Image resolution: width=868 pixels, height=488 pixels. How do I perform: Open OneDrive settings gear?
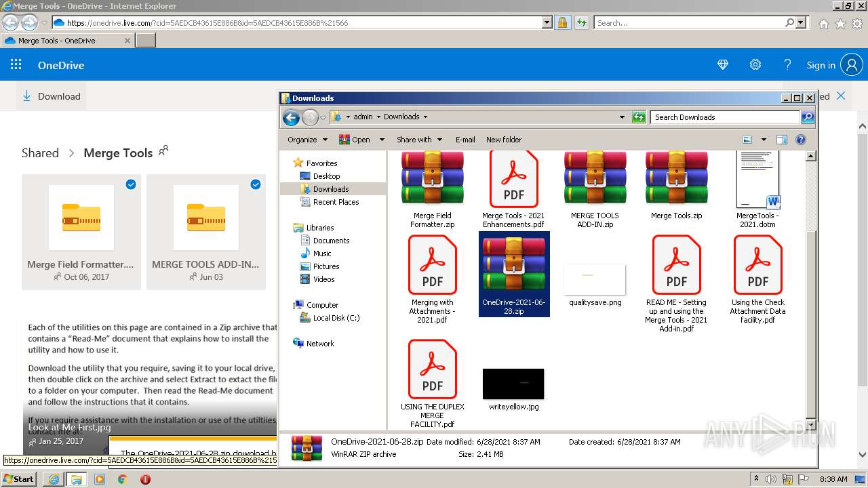(755, 65)
